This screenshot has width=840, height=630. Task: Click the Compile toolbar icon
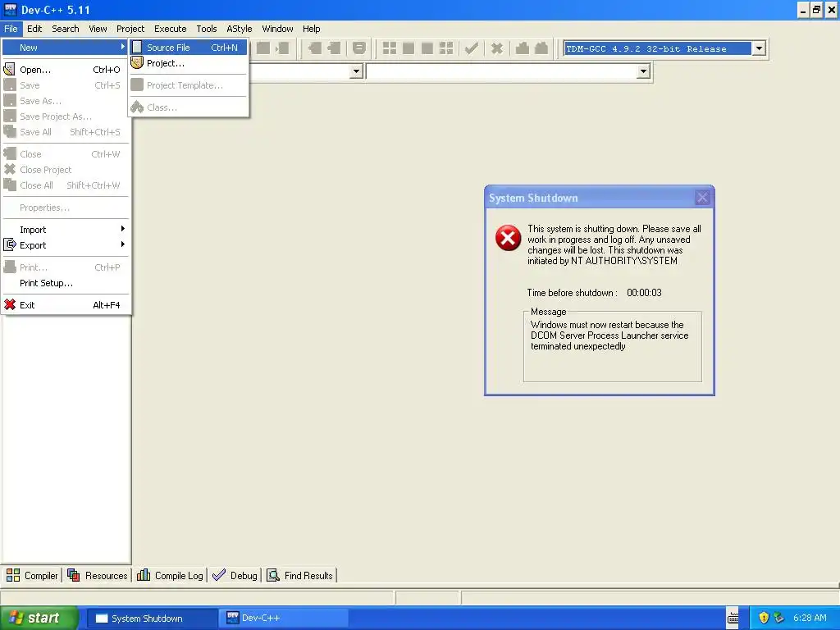390,48
